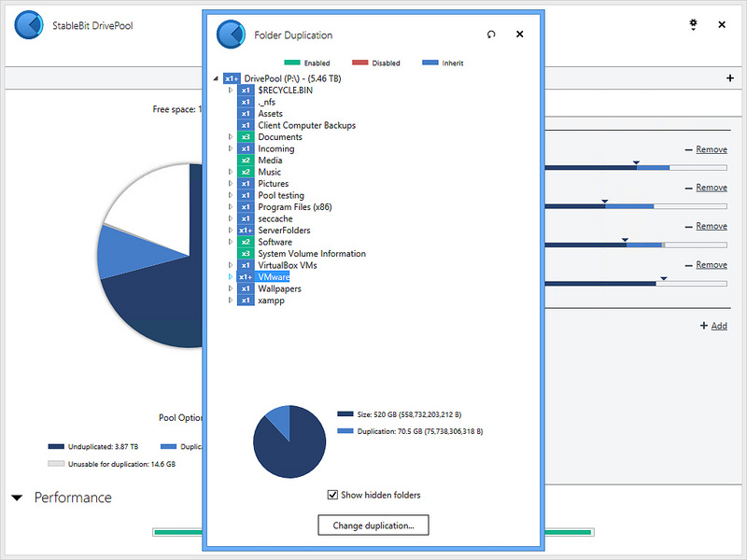Screen dimensions: 747x560
Task: Toggle the Show hidden folders checkbox
Action: [332, 495]
